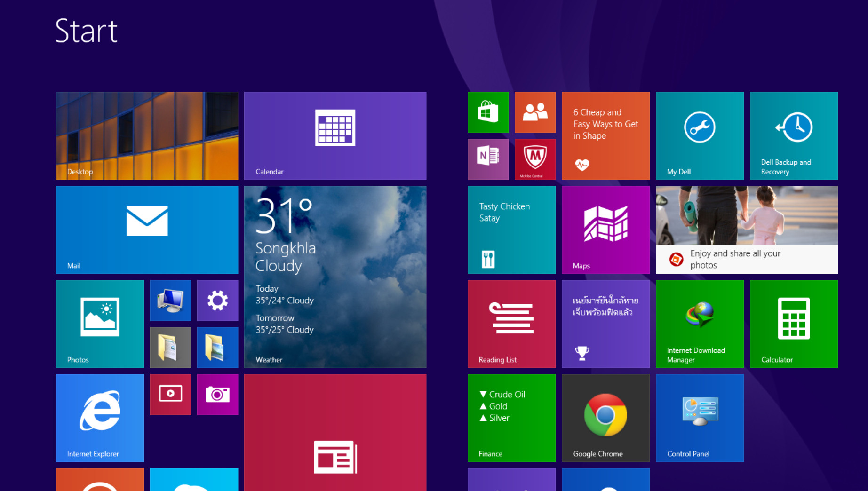Open the pictures folder tile
868x491 pixels.
pos(217,347)
